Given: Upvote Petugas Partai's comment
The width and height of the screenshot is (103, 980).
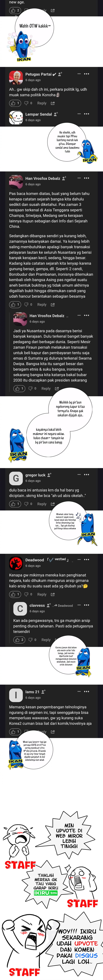Looking at the screenshot, I should pos(15,103).
